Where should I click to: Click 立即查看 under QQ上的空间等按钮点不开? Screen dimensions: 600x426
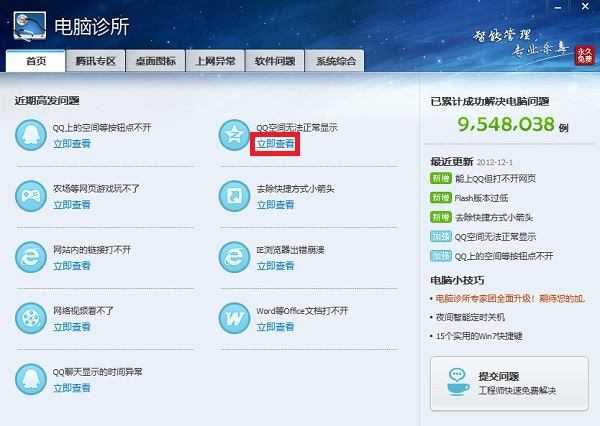pos(72,144)
